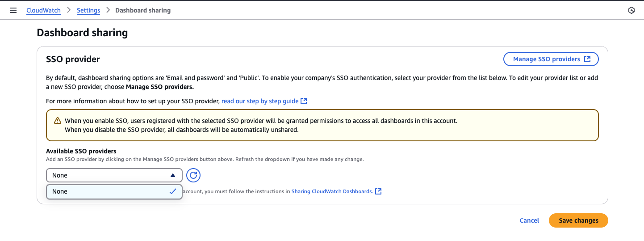Click the warning triangle icon in the alert

(58, 121)
